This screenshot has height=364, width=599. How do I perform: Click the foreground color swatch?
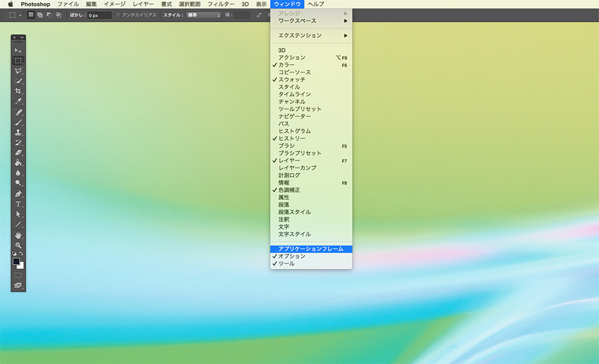(x=16, y=261)
